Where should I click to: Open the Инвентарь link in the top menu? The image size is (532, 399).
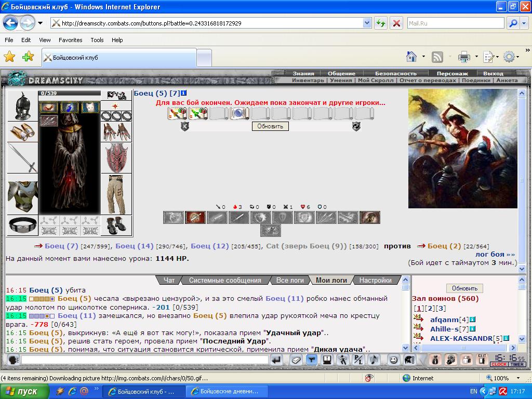[x=308, y=81]
